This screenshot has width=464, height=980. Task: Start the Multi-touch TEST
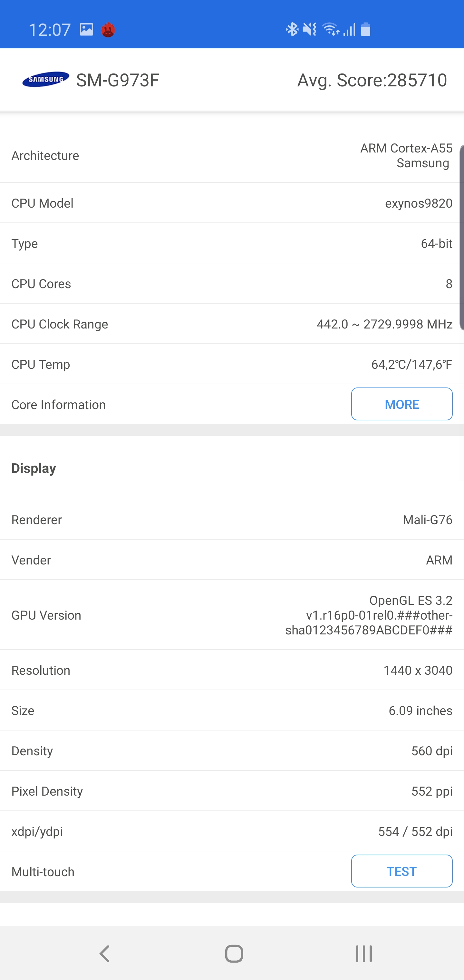click(401, 871)
